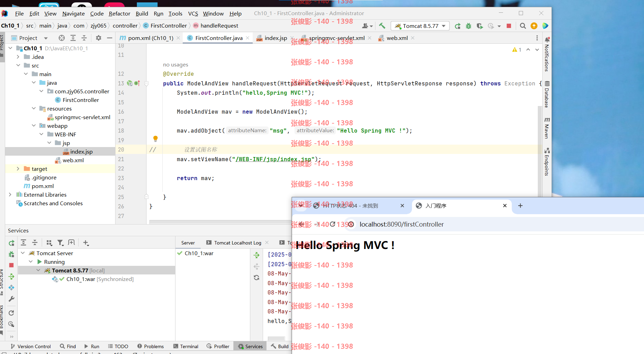Expand External Libraries node

tap(10, 195)
